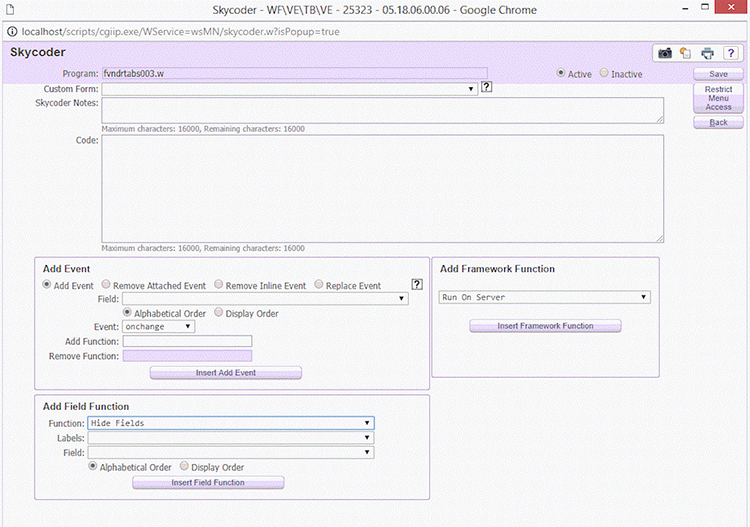Select Alphabetical Order in Add Event panel

pos(127,312)
